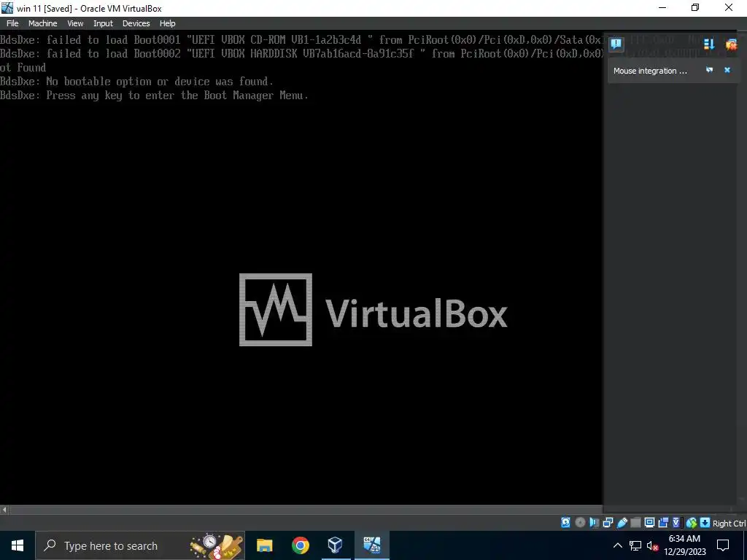Expand the Mouse integration notification details

[x=709, y=70]
